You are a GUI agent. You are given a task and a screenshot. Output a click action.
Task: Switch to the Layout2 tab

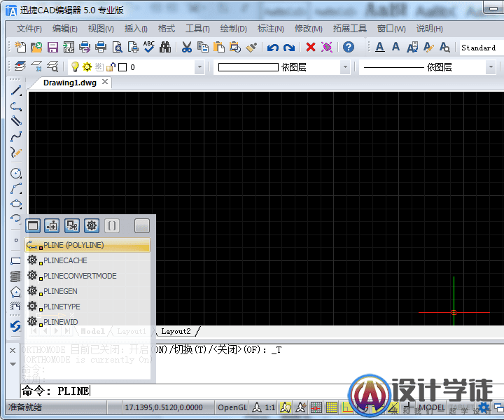[x=176, y=331]
